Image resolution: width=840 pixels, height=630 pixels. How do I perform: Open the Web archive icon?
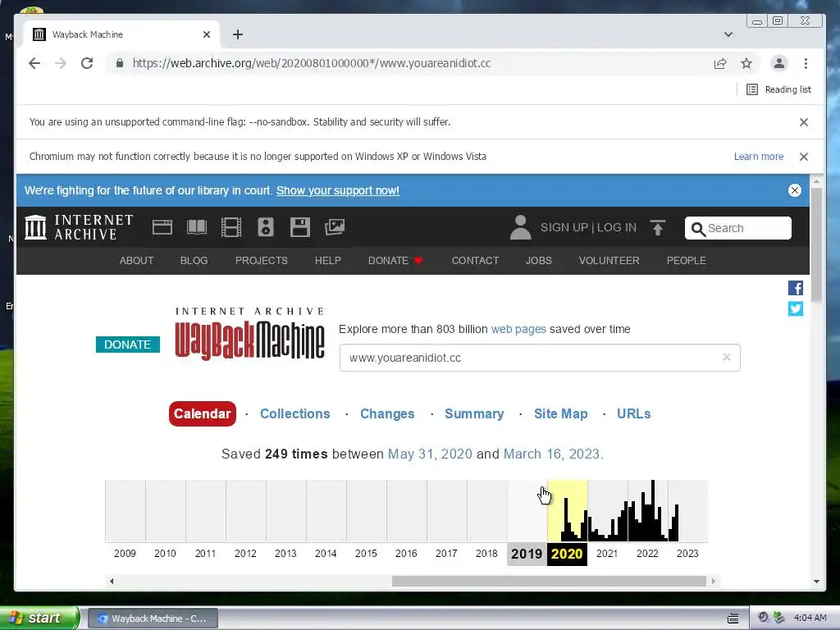(162, 227)
